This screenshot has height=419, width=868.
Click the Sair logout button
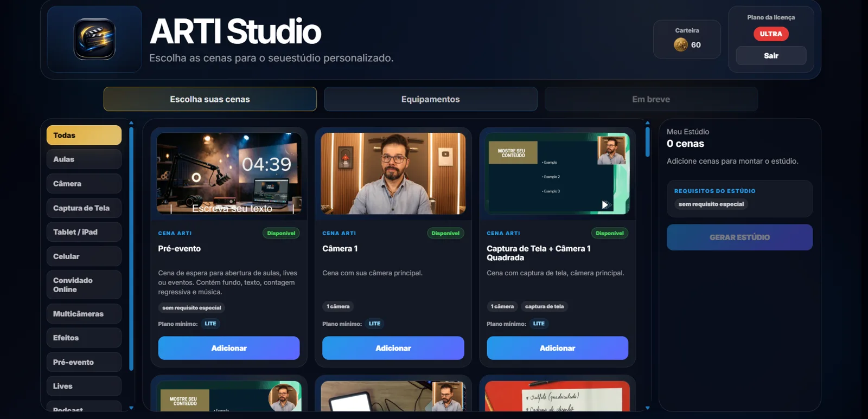771,56
